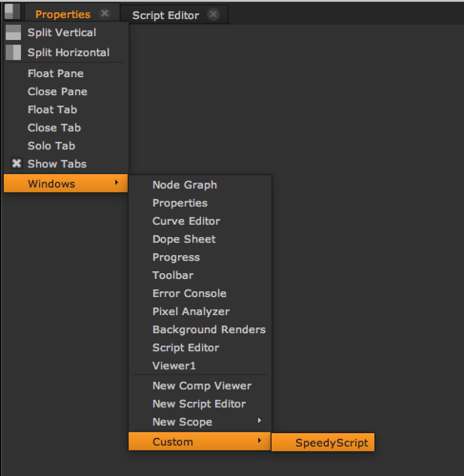This screenshot has height=476, width=464.
Task: Close the Script Editor tab with its x icon
Action: [x=213, y=15]
